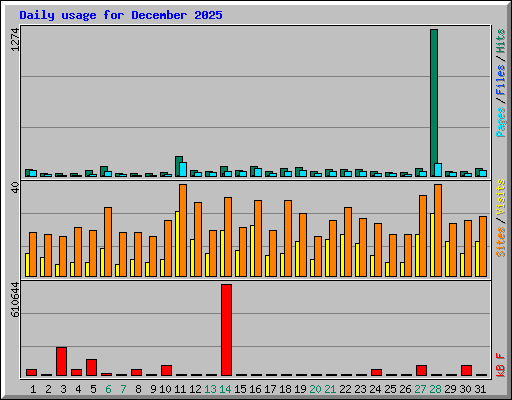This screenshot has height=400, width=512.
Task: Select the red KB bar for day 5
Action: click(x=91, y=367)
